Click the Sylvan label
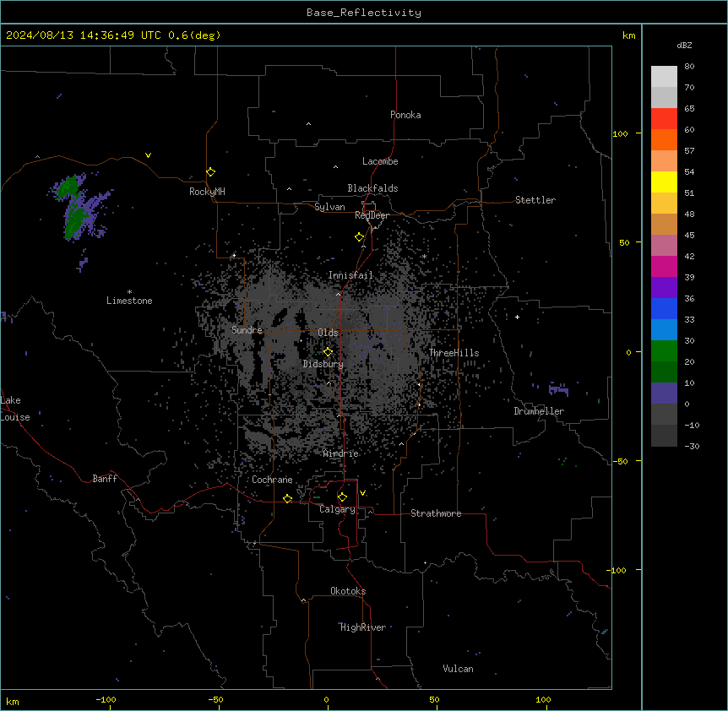728x711 pixels. pos(329,207)
